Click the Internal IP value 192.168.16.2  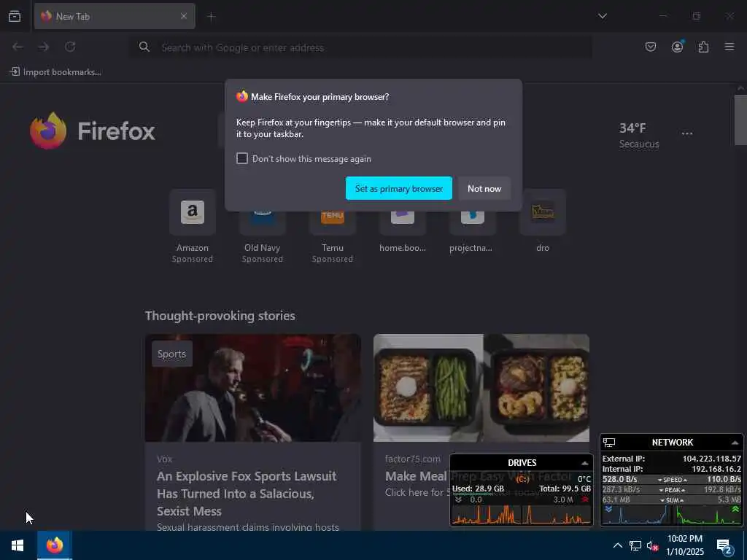click(716, 469)
